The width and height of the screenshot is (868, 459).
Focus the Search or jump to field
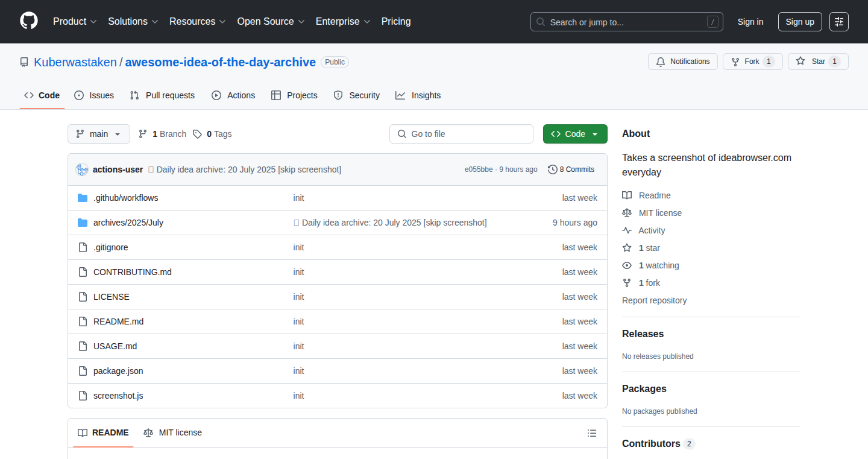(627, 22)
